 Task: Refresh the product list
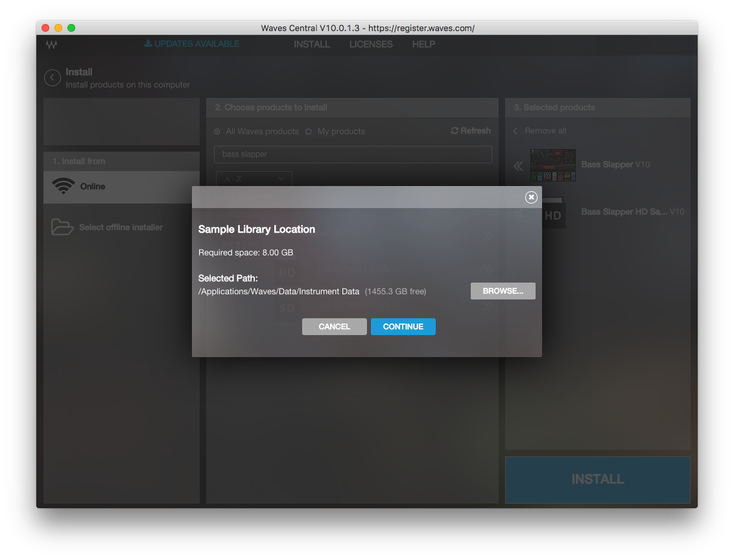pyautogui.click(x=471, y=131)
